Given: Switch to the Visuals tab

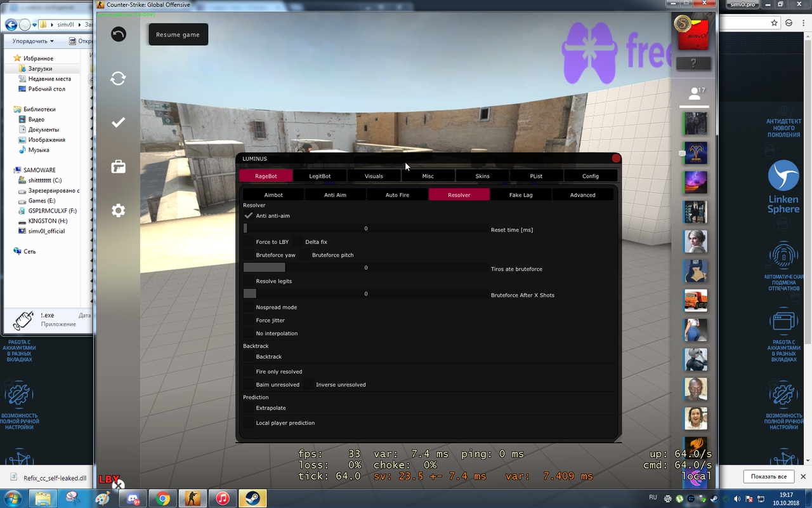Looking at the screenshot, I should 374,176.
